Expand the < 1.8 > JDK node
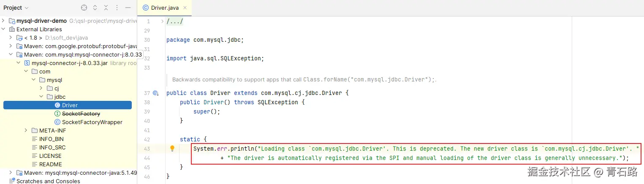 [x=11, y=38]
